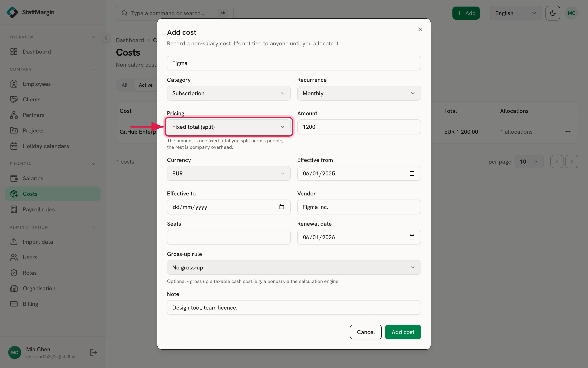The width and height of the screenshot is (588, 368).
Task: Click the Add cost submit button
Action: [x=403, y=332]
